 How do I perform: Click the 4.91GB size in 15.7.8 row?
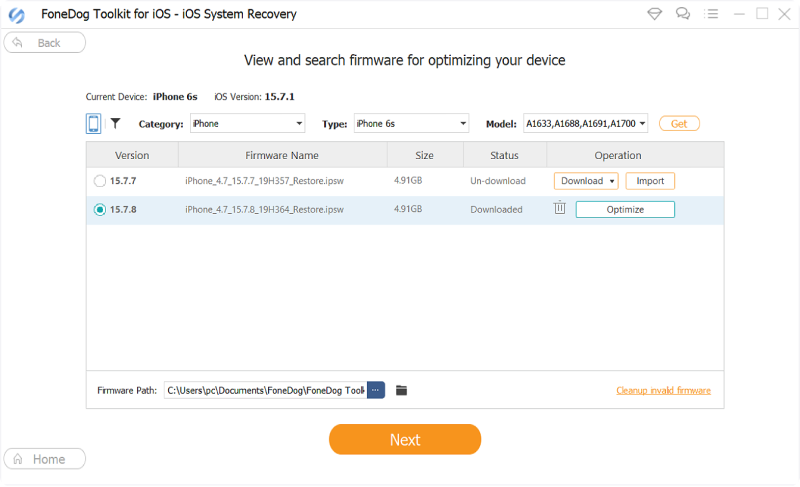point(408,209)
